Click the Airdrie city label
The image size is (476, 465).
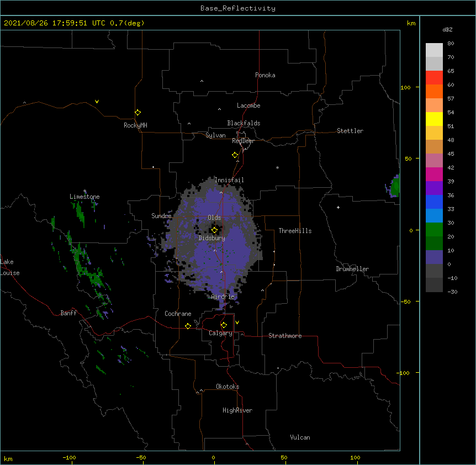[223, 297]
